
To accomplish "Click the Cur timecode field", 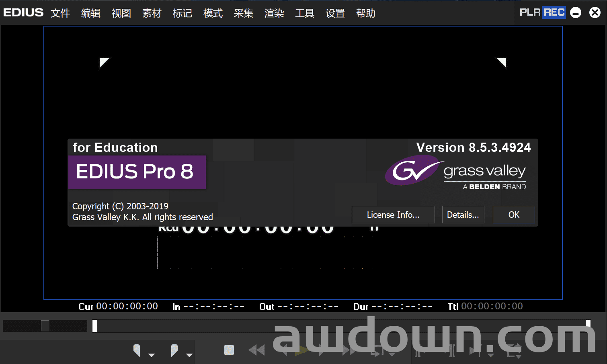I will 127,306.
